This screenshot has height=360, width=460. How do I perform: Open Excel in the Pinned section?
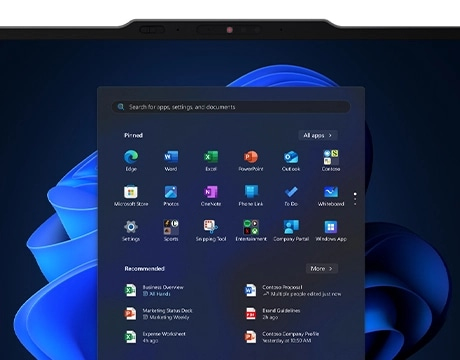point(211,160)
